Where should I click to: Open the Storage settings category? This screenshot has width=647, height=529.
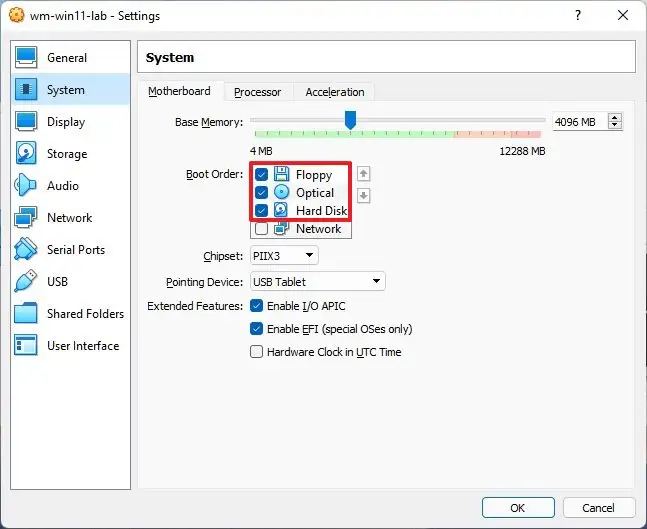[x=71, y=153]
